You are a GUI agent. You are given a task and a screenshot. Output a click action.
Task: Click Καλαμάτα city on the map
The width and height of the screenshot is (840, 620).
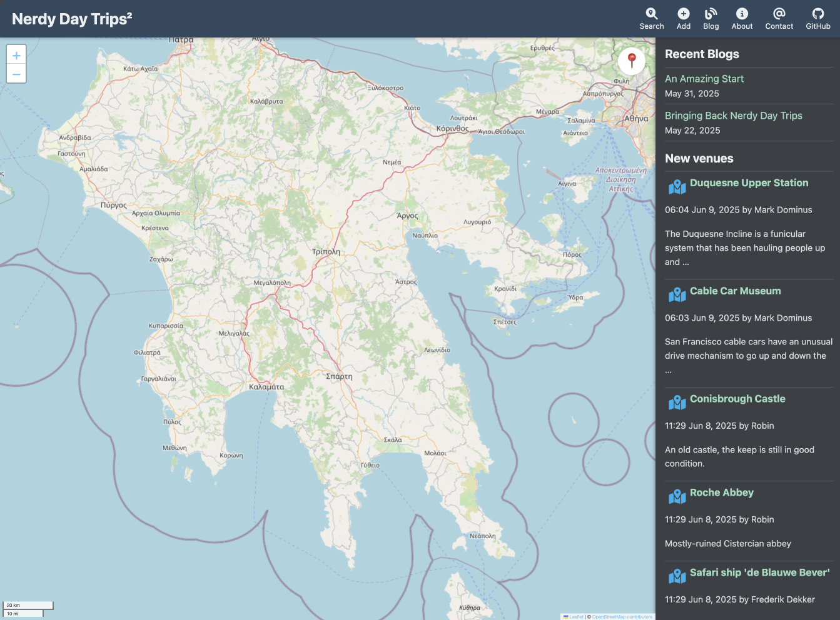(x=266, y=387)
